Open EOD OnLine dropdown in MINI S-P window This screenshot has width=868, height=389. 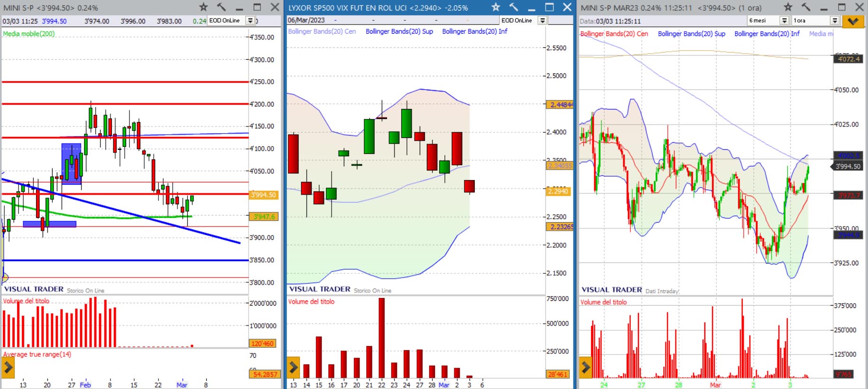(250, 20)
